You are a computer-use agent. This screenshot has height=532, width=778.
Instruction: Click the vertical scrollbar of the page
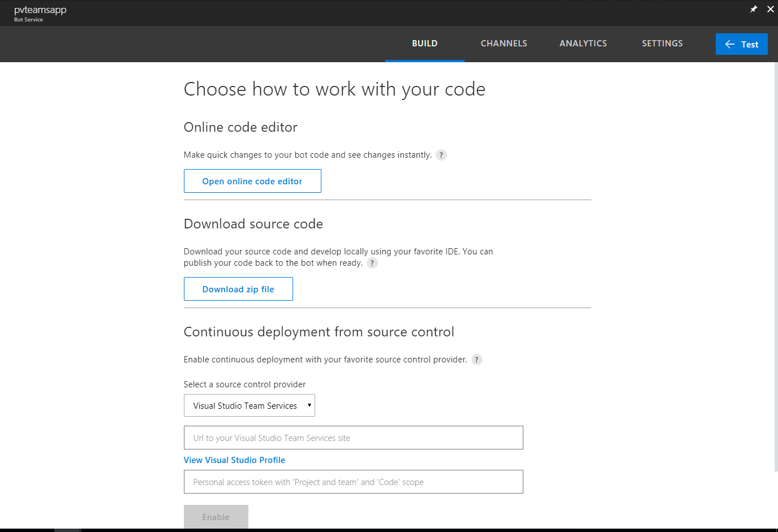(776, 266)
